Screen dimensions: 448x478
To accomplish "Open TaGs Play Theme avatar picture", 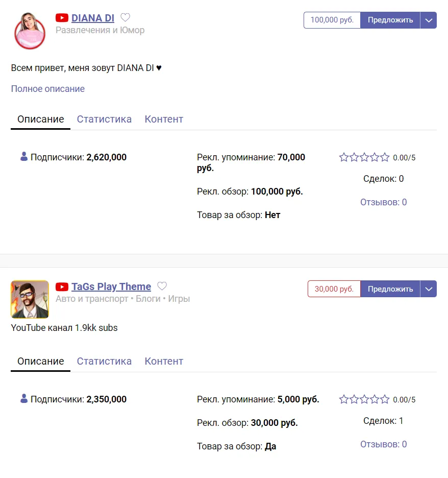I will pos(30,299).
